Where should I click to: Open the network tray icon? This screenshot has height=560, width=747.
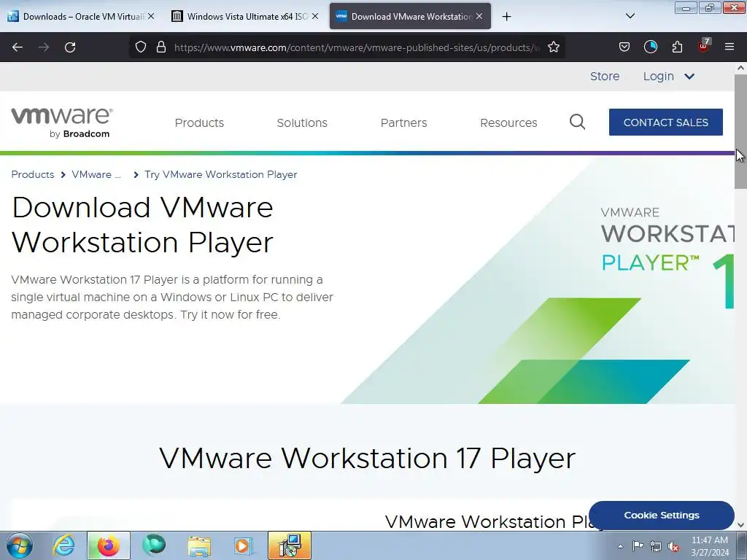click(656, 546)
